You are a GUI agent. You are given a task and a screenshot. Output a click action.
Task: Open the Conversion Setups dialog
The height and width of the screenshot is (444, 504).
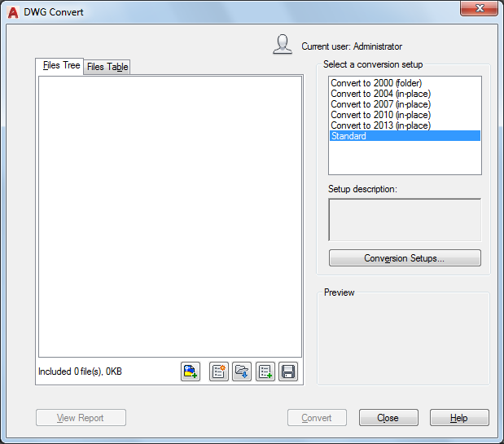(x=405, y=258)
